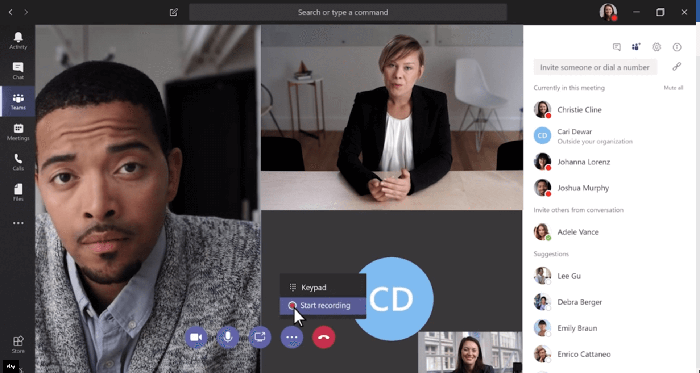Open the Chat section
The height and width of the screenshot is (373, 700).
pyautogui.click(x=18, y=71)
